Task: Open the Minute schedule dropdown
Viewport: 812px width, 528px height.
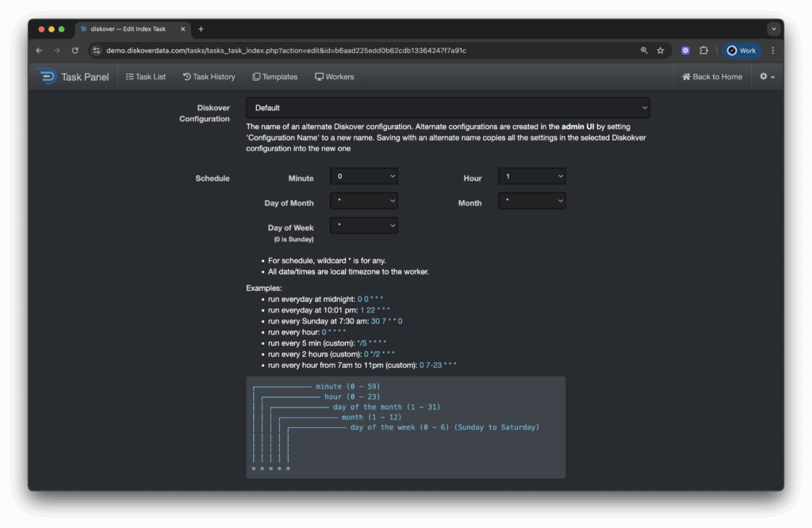Action: [363, 176]
